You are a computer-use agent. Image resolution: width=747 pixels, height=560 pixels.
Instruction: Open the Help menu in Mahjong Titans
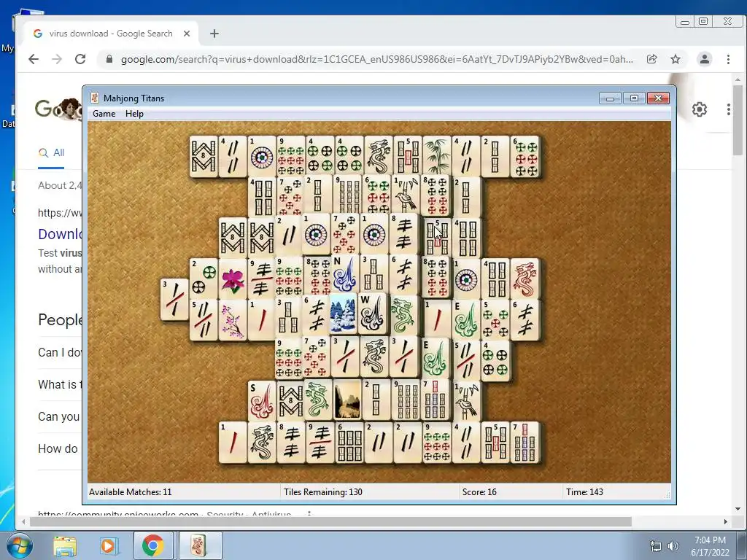point(134,114)
